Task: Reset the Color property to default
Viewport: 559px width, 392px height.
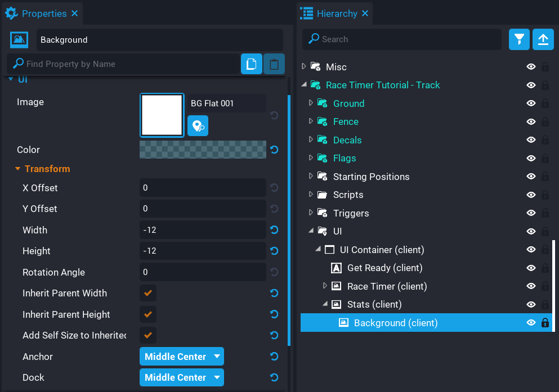Action: pos(274,150)
